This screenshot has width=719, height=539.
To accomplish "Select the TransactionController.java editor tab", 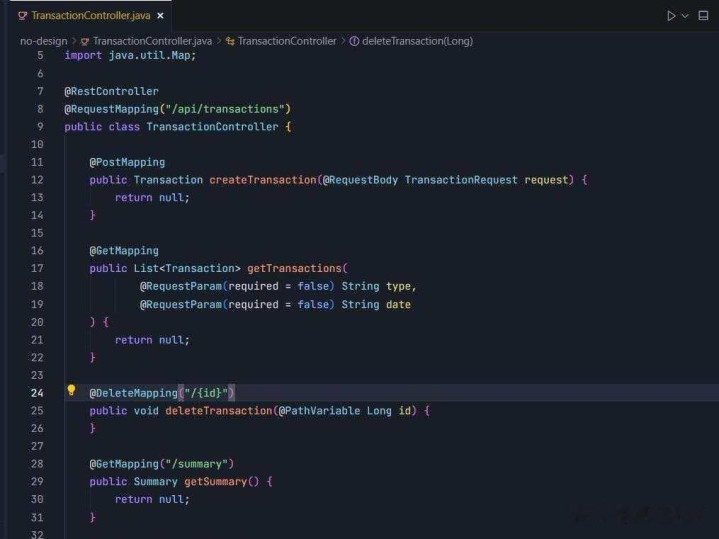I will pos(91,16).
